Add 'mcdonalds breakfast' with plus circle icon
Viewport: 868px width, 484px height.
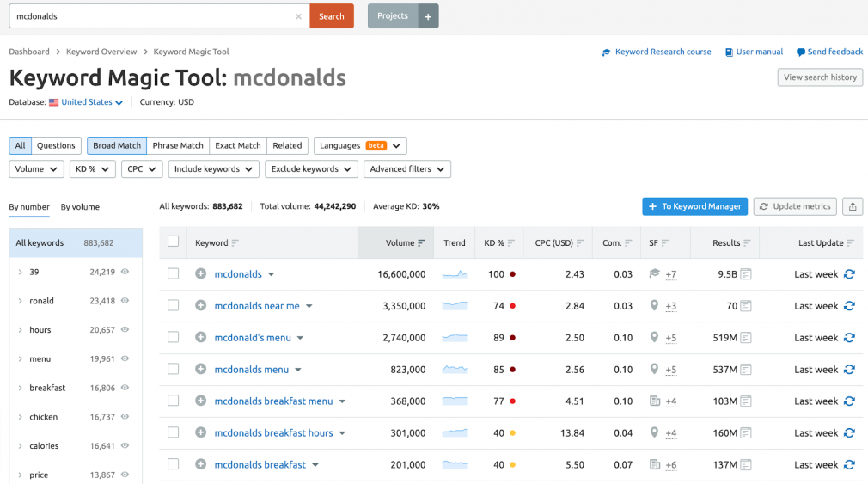(x=200, y=464)
